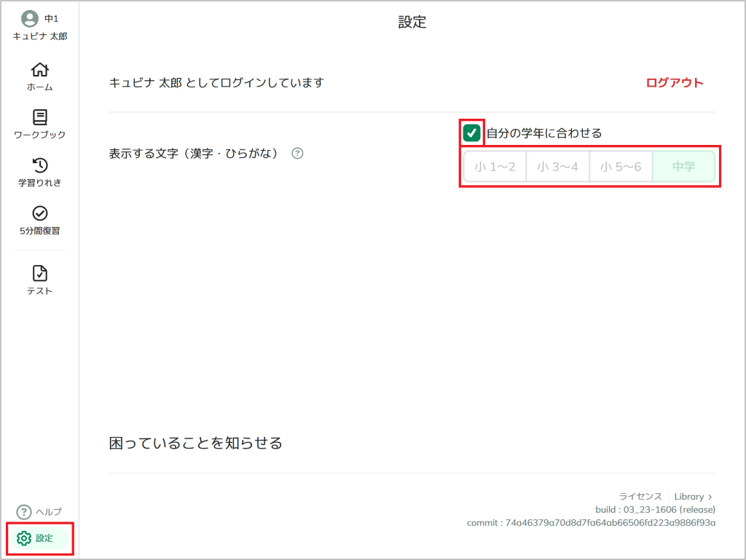The height and width of the screenshot is (560, 746).
Task: Click キュビナ 太郎 user name in sidebar
Action: click(x=40, y=36)
